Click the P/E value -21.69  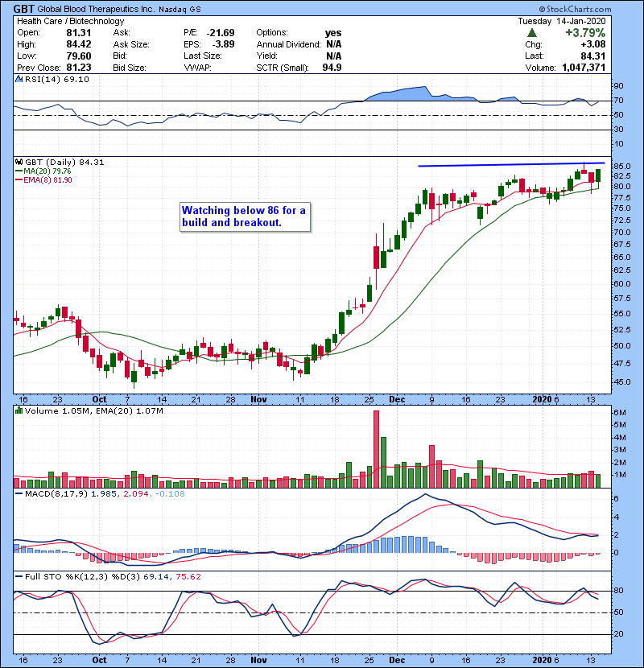click(221, 33)
